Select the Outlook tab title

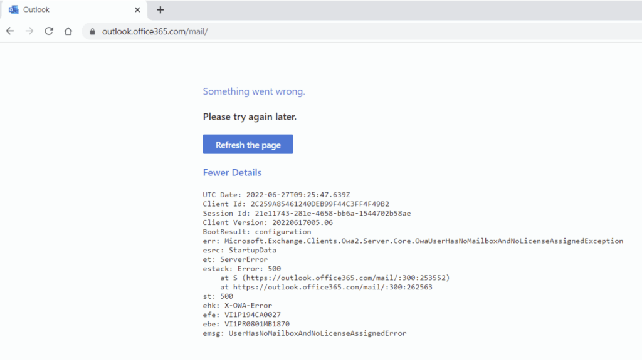(36, 10)
